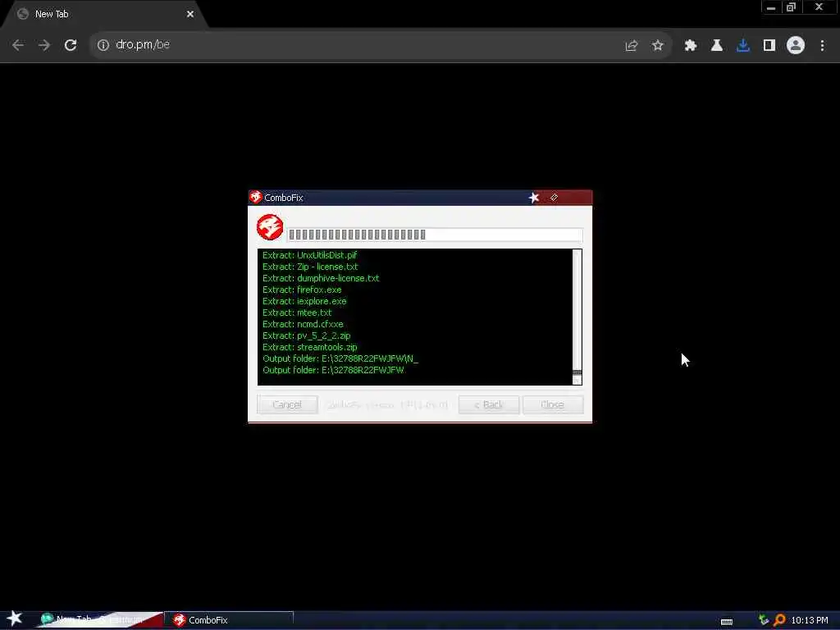
Task: Go forward with the browser forward arrow
Action: (44, 45)
